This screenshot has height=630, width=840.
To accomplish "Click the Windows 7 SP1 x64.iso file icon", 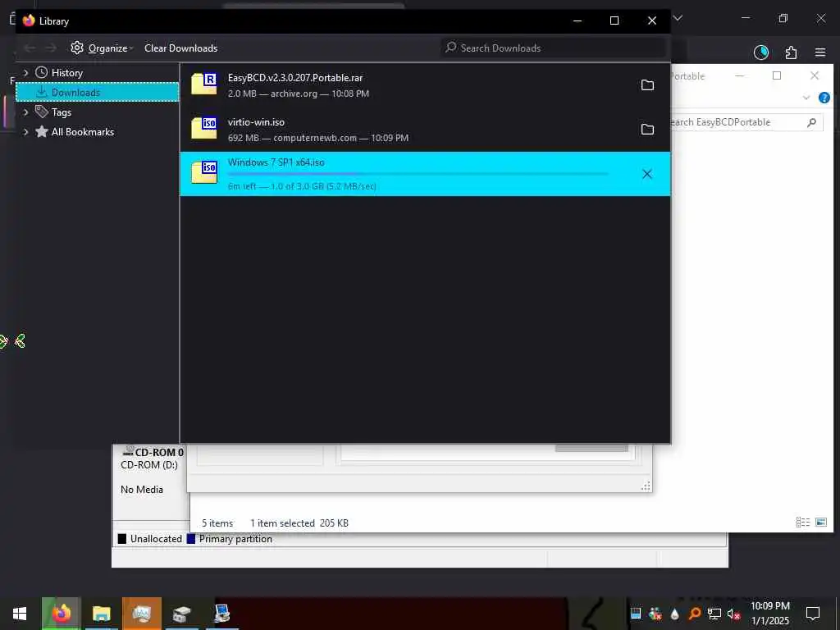I will tap(204, 172).
